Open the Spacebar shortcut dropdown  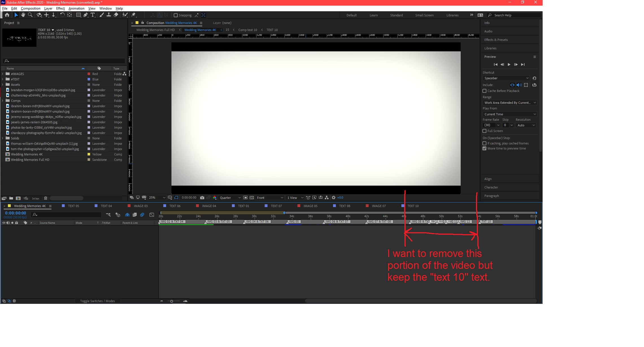click(x=506, y=78)
